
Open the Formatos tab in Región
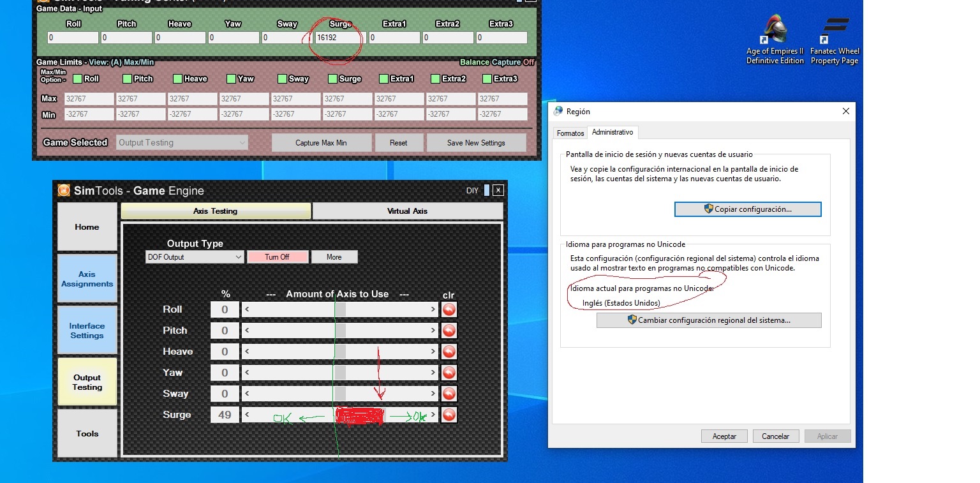tap(570, 133)
